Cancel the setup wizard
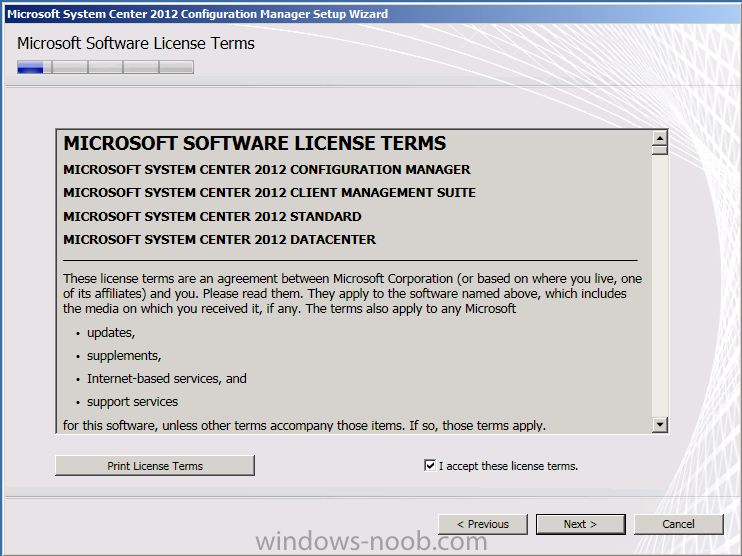 (x=679, y=524)
